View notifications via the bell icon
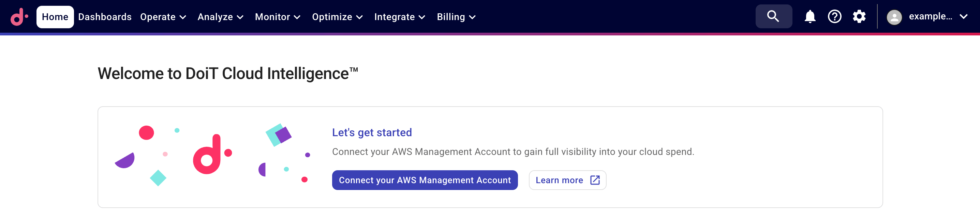This screenshot has height=222, width=980. (x=810, y=16)
